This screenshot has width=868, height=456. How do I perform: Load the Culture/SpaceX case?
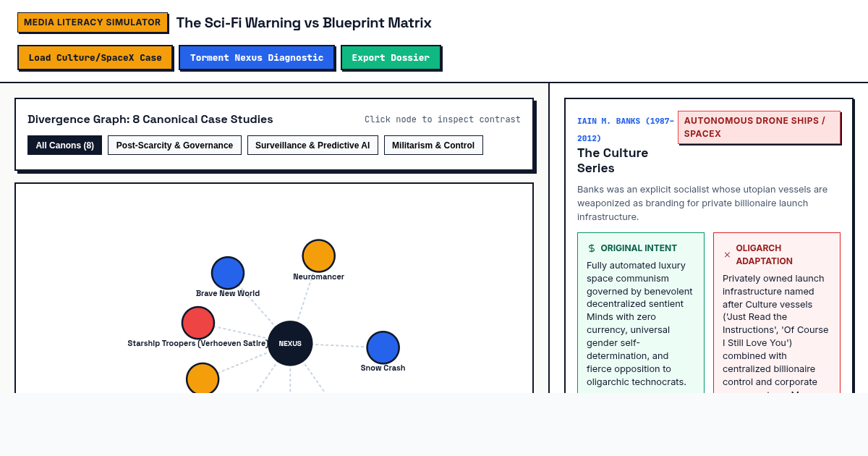tap(95, 57)
